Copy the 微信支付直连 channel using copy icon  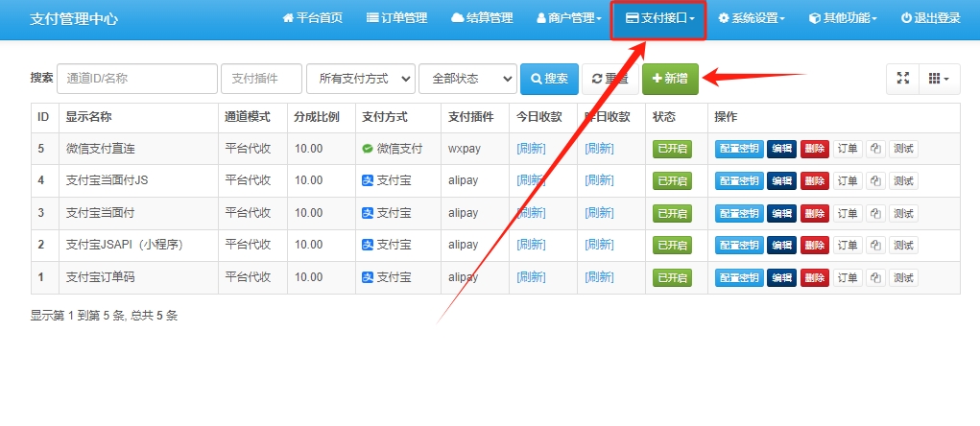coord(875,149)
